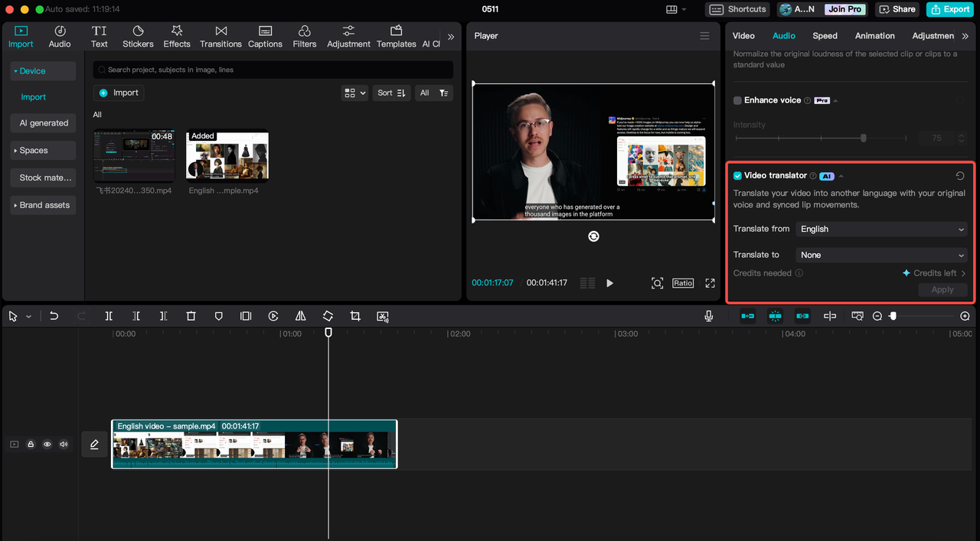Delete the selected clip with trash icon

point(191,316)
